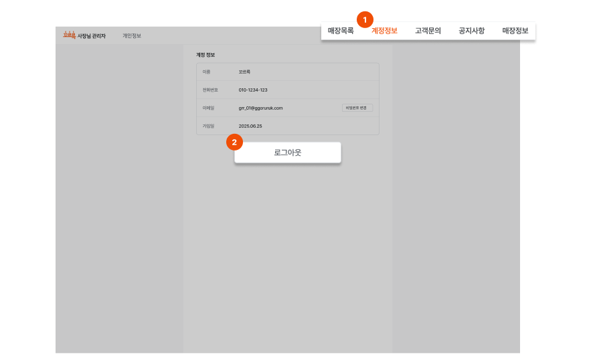
Task: Click the 사장님 관리자 header title
Action: tap(92, 35)
